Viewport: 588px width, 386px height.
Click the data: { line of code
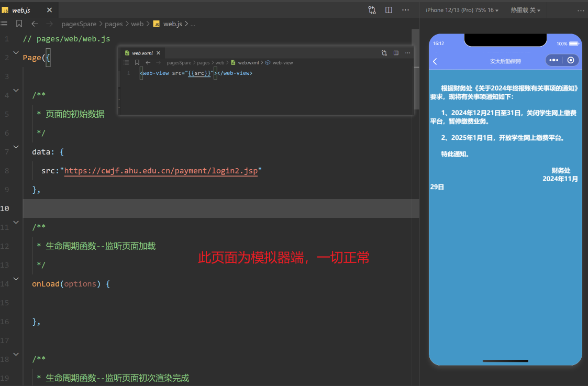pyautogui.click(x=48, y=152)
